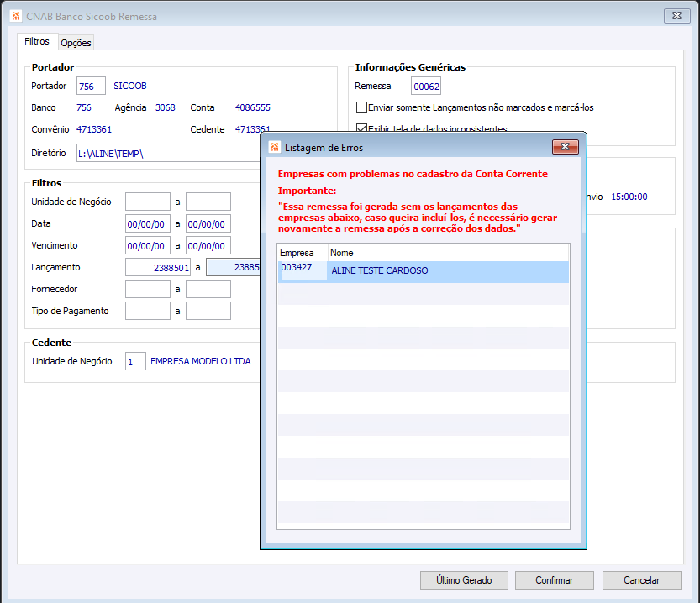
Task: Click the Nome column header
Action: pos(448,253)
